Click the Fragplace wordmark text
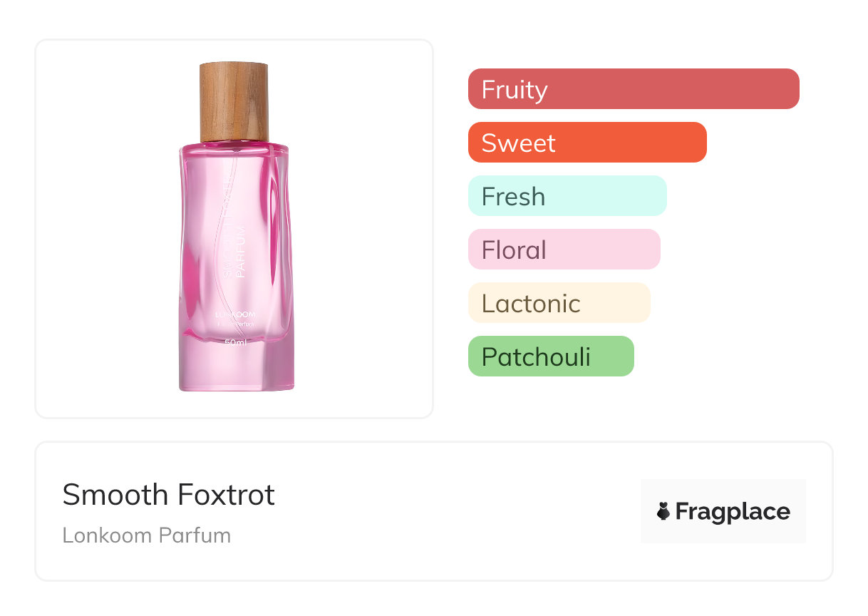The width and height of the screenshot is (868, 616). coord(733,511)
